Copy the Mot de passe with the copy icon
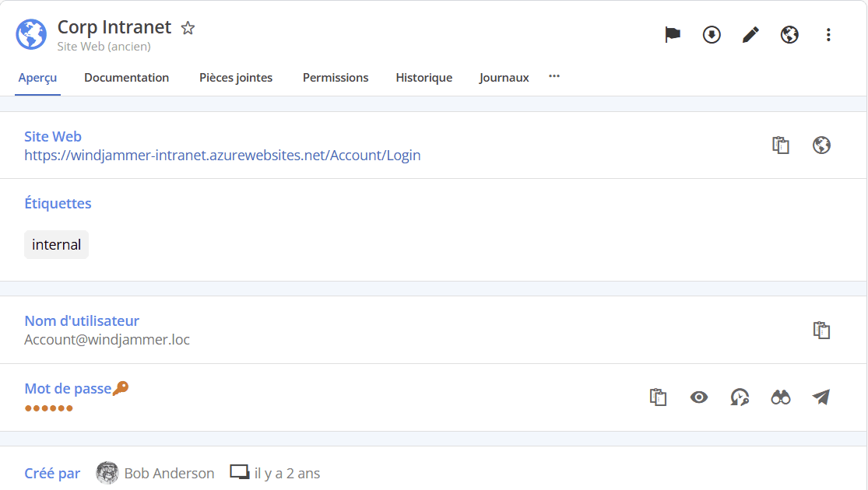Viewport: 868px width, 490px height. pyautogui.click(x=659, y=397)
